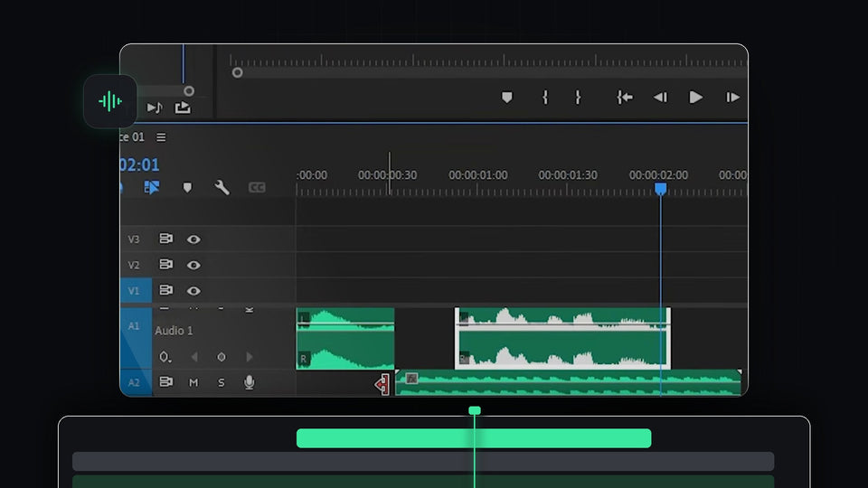The height and width of the screenshot is (488, 868).
Task: Add a marker from the monitor transport controls
Action: (x=506, y=98)
